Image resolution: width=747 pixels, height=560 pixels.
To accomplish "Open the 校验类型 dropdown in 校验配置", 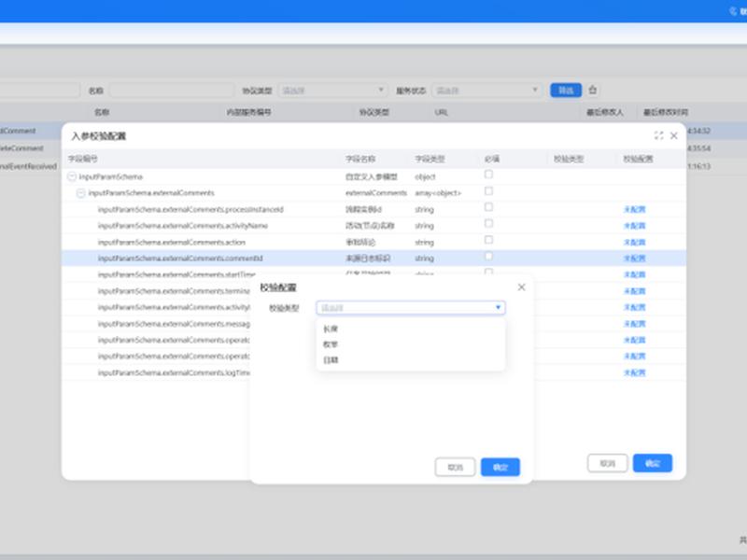I will pyautogui.click(x=410, y=308).
